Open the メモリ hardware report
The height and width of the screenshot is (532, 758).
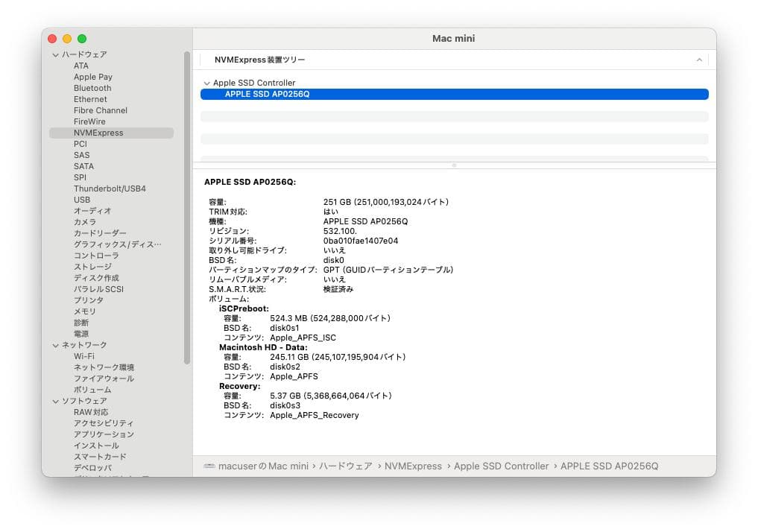84,311
